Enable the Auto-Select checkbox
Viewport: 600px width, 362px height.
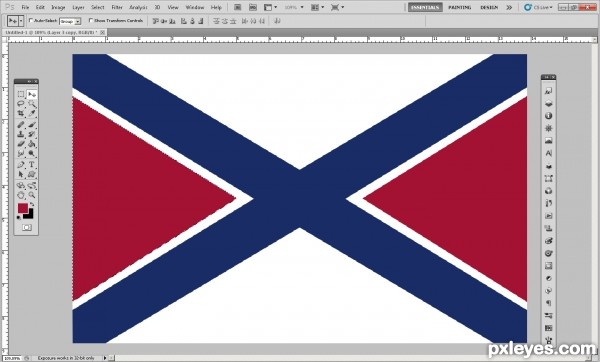(31, 20)
